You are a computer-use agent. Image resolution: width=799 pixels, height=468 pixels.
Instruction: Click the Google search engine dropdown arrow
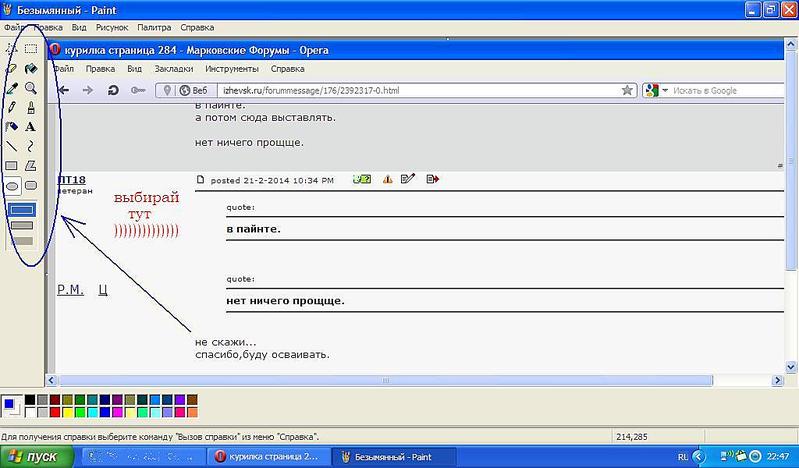click(665, 90)
